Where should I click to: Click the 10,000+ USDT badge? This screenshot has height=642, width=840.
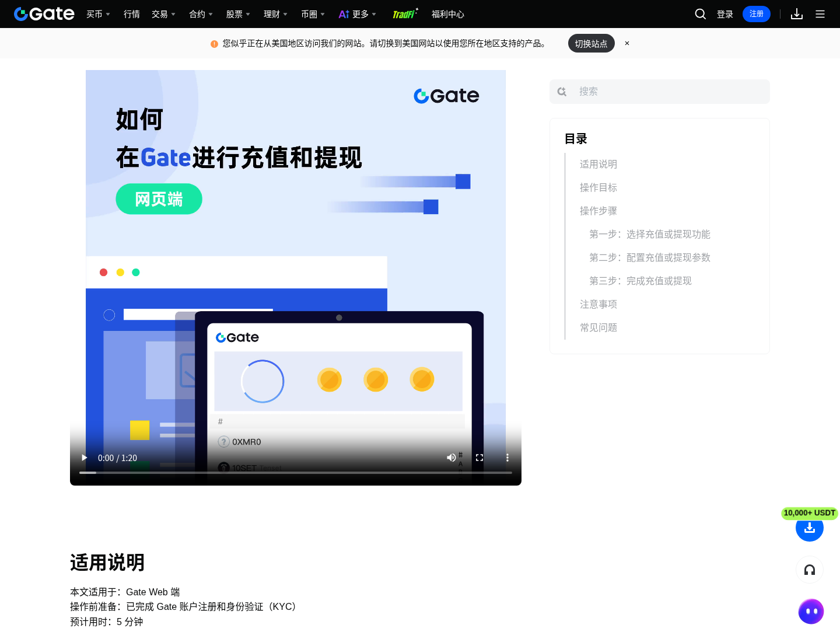click(x=810, y=513)
